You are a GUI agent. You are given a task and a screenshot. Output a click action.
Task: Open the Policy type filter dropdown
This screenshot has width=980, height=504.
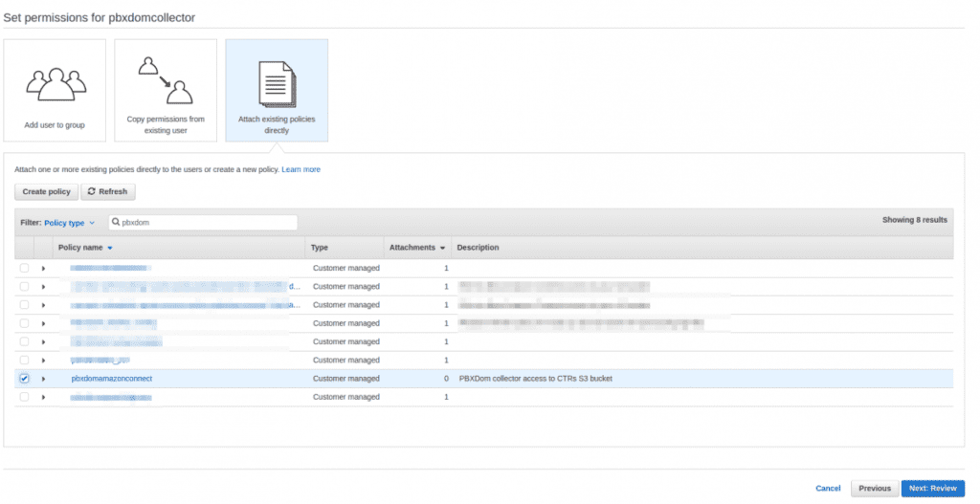point(69,223)
